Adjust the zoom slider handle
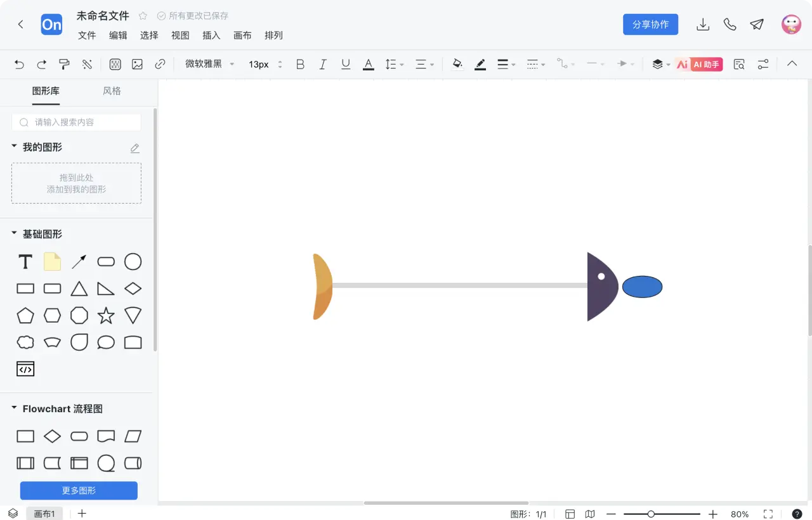The height and width of the screenshot is (520, 812). pyautogui.click(x=651, y=514)
